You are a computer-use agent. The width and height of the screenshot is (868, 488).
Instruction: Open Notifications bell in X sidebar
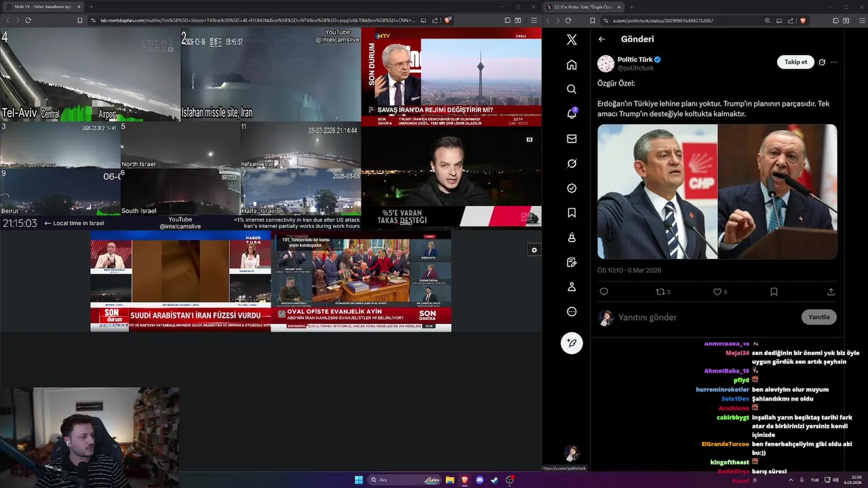tap(572, 114)
